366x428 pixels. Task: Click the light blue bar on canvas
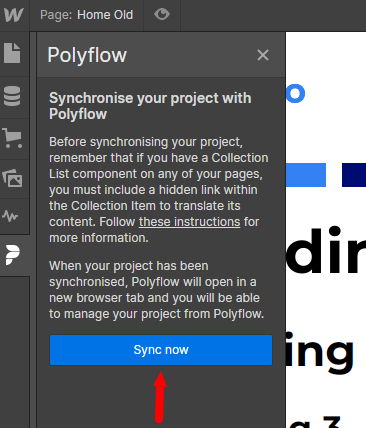tap(306, 175)
